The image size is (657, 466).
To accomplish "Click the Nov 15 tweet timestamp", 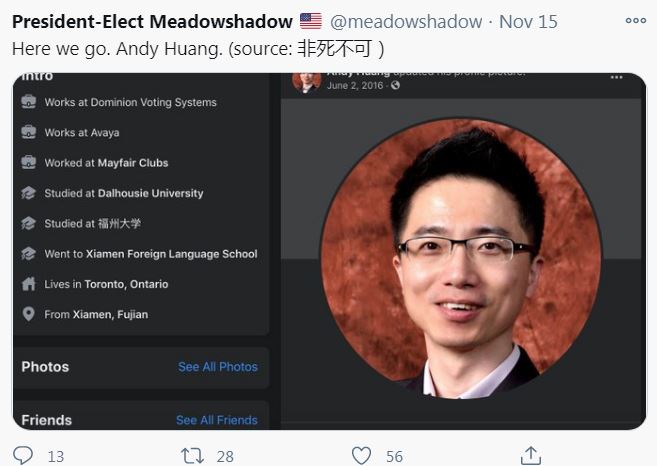I will [528, 22].
